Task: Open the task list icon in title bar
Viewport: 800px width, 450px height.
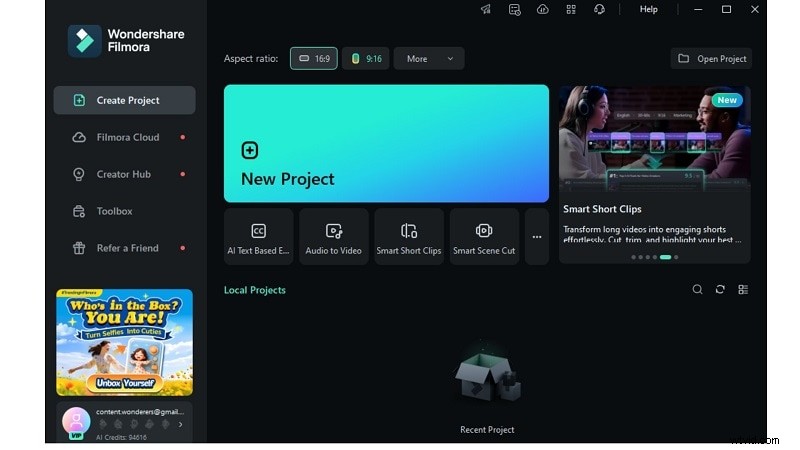Action: point(514,9)
